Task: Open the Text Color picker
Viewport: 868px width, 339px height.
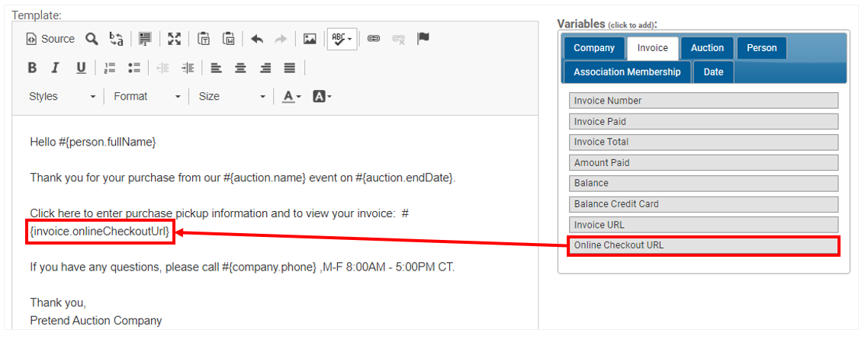Action: point(291,96)
